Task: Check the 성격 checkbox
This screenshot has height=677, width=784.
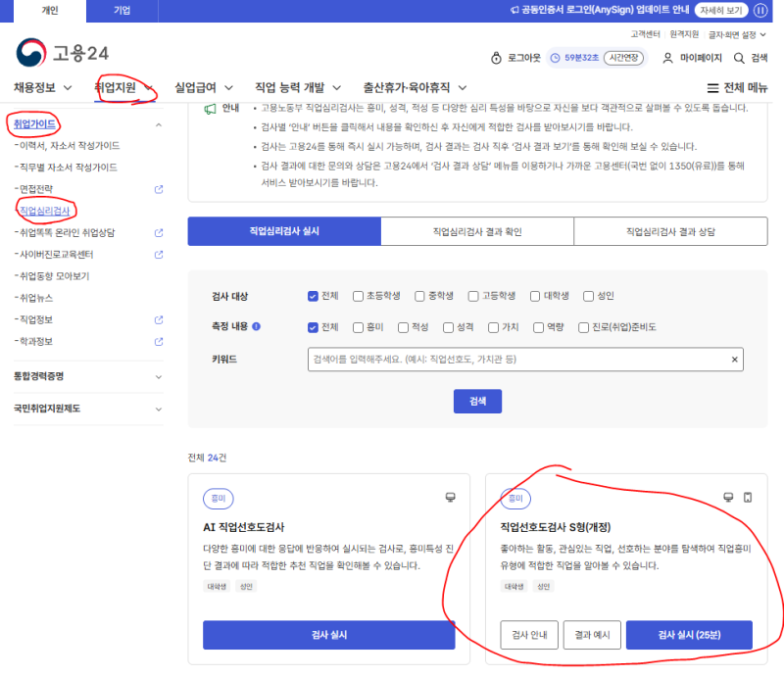Action: (x=448, y=327)
